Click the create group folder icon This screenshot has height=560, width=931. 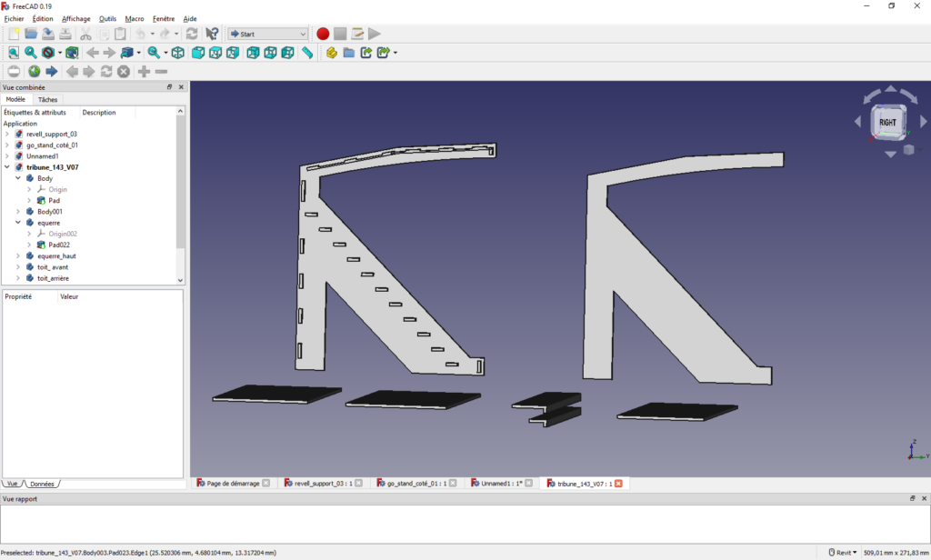click(349, 53)
